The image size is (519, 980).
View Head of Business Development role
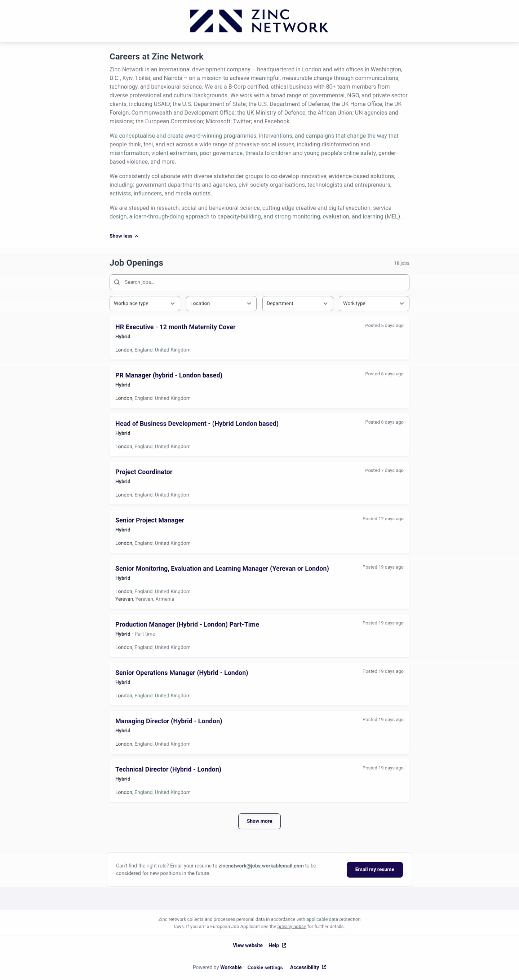196,424
